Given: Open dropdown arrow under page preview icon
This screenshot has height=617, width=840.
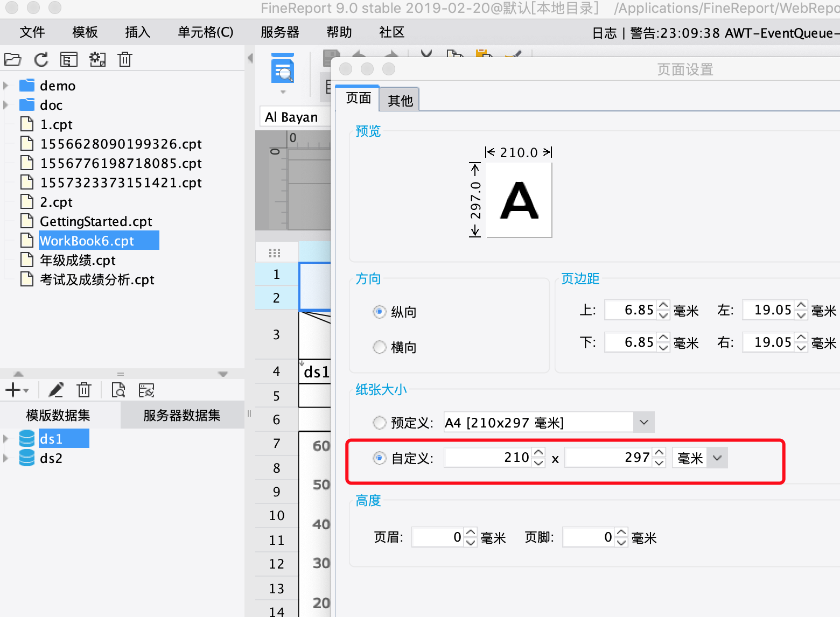Looking at the screenshot, I should (283, 92).
